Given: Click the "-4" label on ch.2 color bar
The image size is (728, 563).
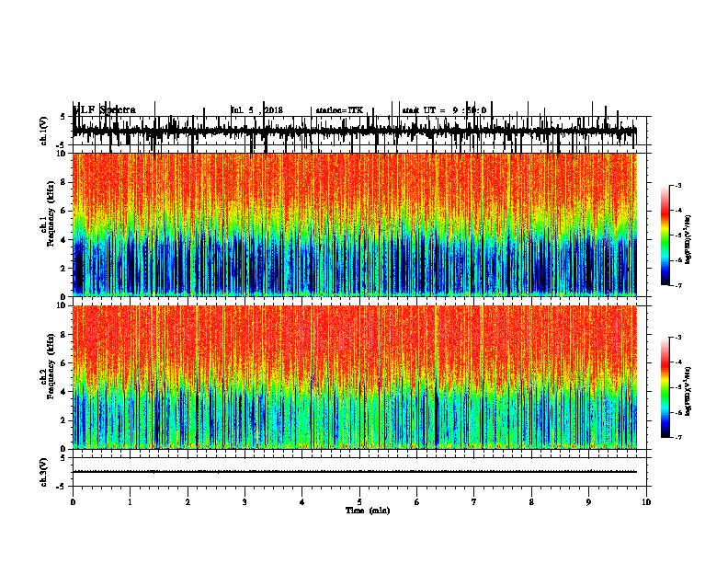Looking at the screenshot, I should click(677, 362).
